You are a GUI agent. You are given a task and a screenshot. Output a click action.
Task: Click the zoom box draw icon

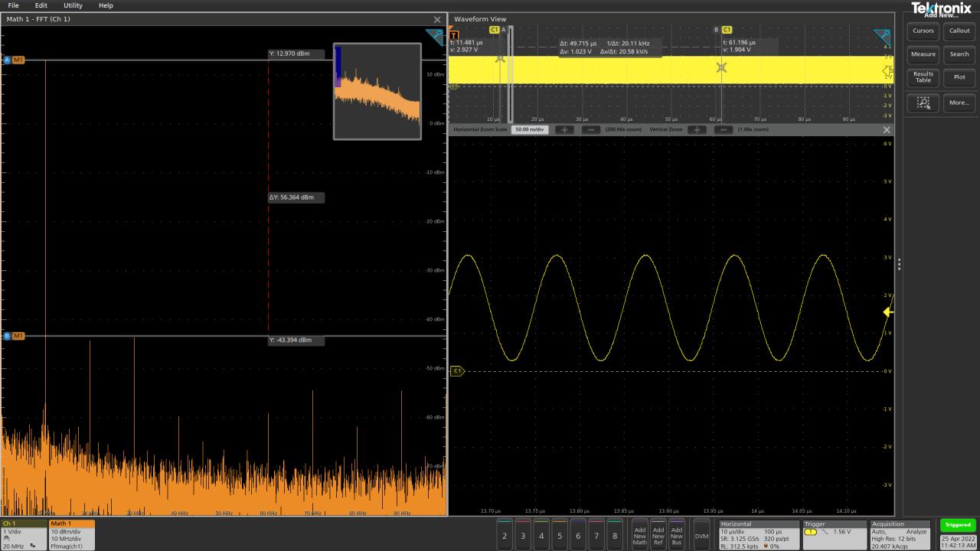click(x=923, y=103)
